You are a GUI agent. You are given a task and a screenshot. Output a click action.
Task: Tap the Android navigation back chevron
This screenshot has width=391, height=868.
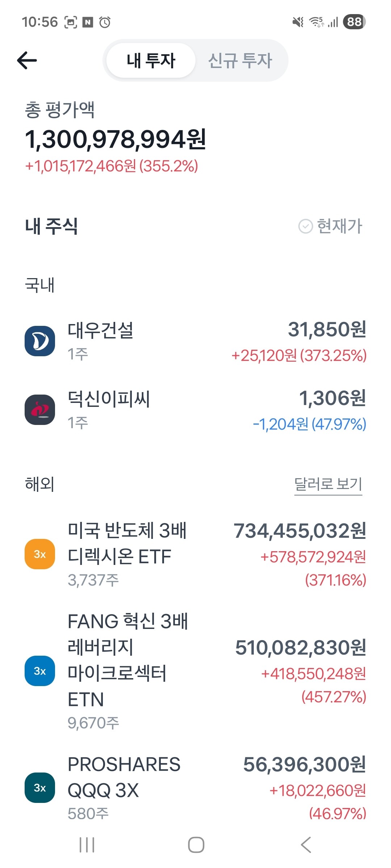(x=306, y=845)
